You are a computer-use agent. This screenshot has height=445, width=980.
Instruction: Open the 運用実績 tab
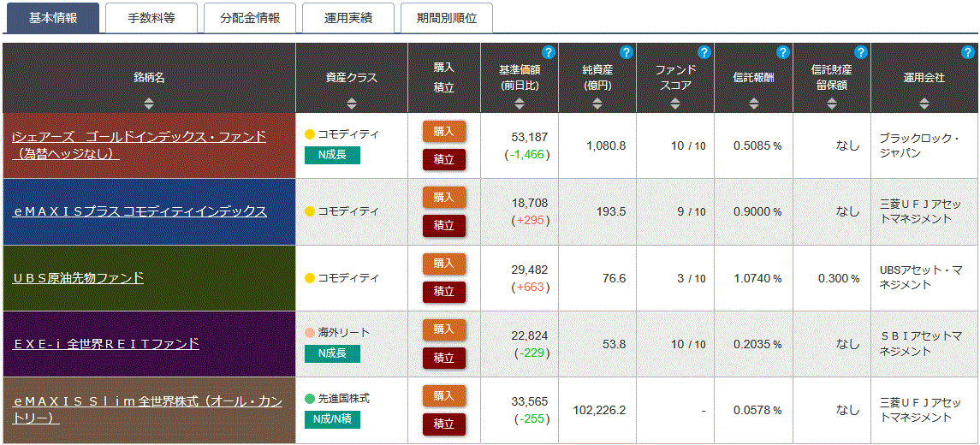tap(348, 18)
